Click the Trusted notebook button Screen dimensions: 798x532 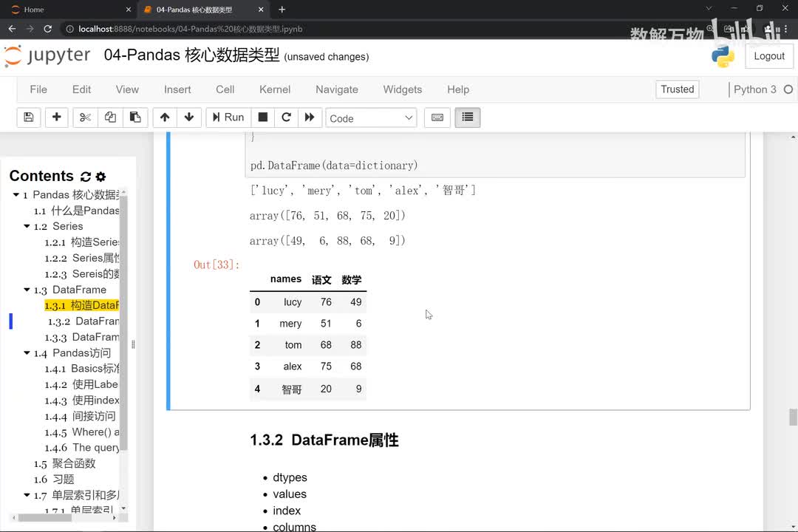(x=678, y=89)
